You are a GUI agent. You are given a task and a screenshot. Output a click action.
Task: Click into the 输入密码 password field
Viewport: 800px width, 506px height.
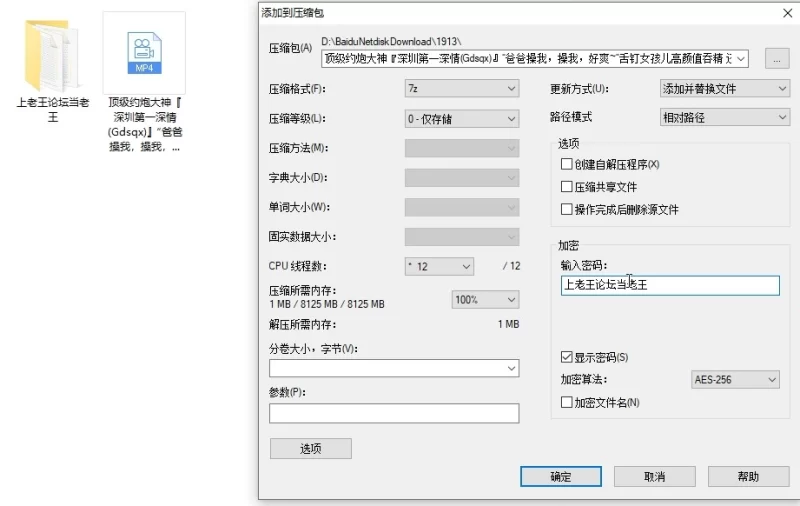[x=670, y=285]
